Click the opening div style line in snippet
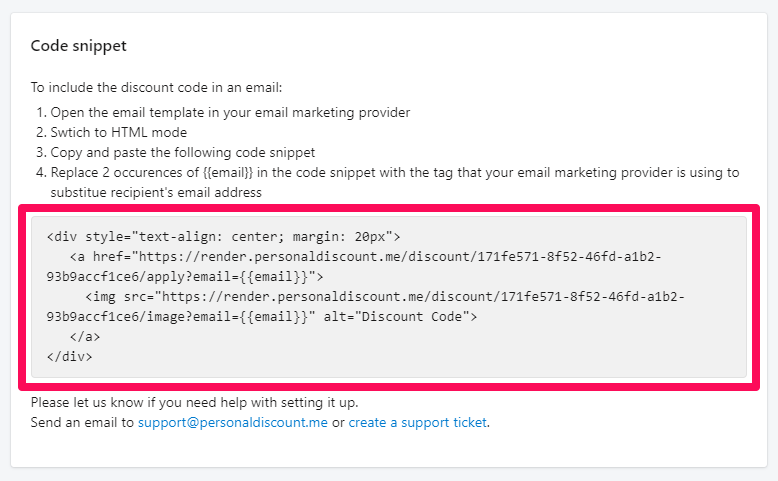The width and height of the screenshot is (778, 481). point(223,237)
